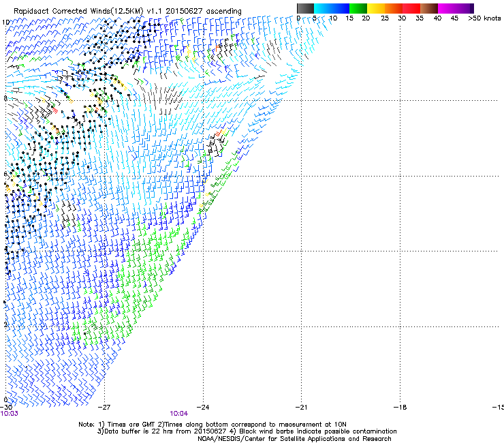The width and height of the screenshot is (504, 443).
Task: Click the chart title 'Rapidscat Corrected Winds(12.5KM)'
Action: [x=78, y=11]
